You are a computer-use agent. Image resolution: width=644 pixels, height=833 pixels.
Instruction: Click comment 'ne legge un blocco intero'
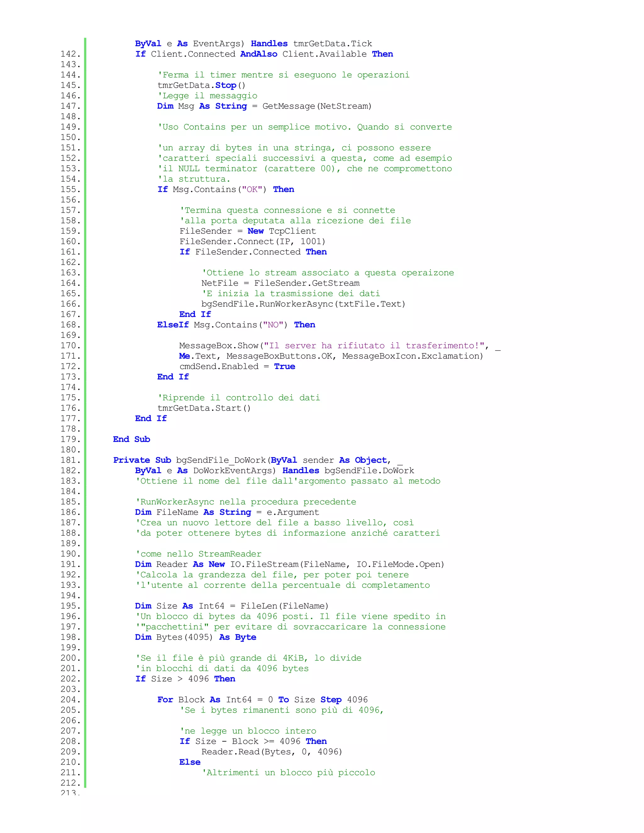click(248, 731)
